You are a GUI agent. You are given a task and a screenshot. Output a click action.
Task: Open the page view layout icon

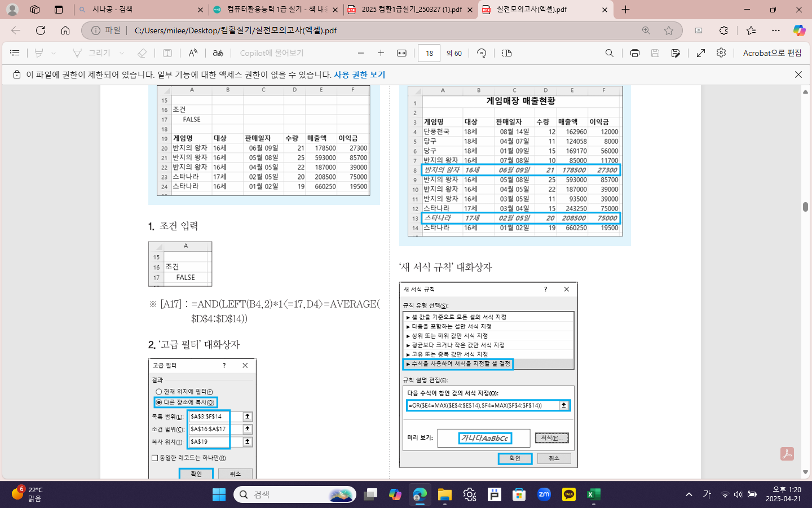click(506, 53)
